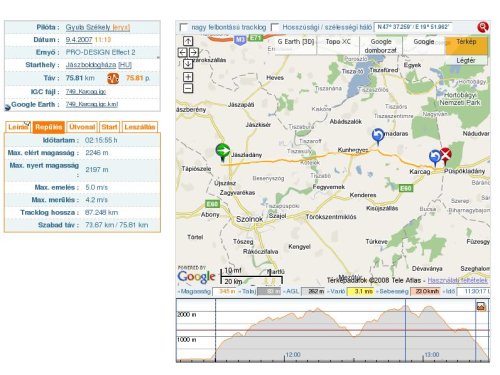Download the 749_Karcag.igc file link
This screenshot has width=500, height=375.
click(86, 92)
